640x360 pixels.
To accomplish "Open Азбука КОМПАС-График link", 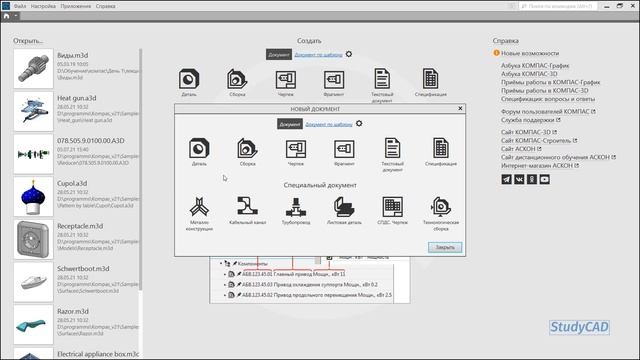I will pos(535,65).
